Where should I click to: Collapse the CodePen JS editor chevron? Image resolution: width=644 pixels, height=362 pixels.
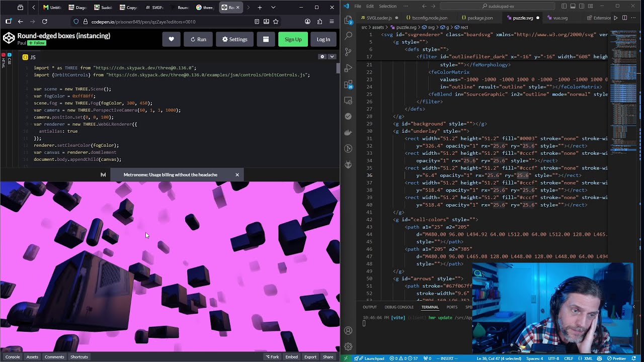332,57
